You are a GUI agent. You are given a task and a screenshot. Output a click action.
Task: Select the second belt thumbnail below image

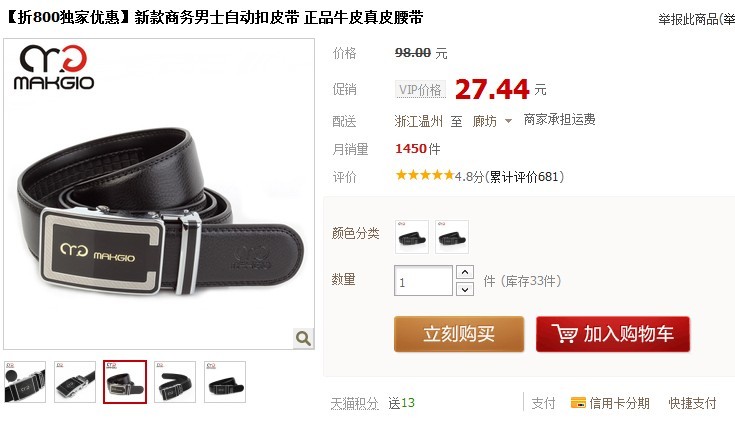pos(75,382)
